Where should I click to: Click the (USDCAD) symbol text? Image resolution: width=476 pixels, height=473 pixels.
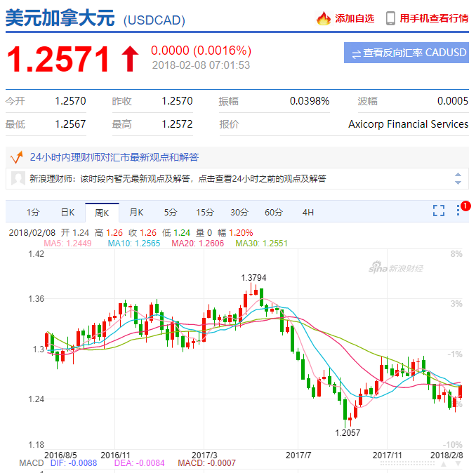[154, 20]
